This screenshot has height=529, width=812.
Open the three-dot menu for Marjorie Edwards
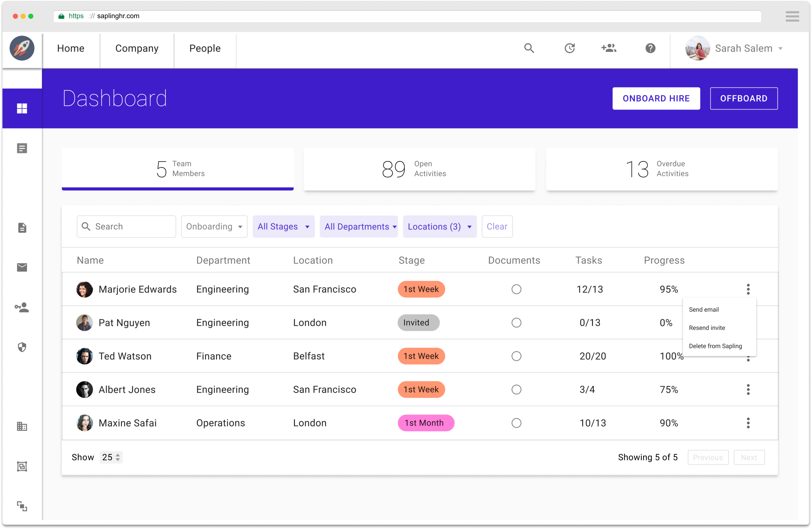(x=748, y=289)
